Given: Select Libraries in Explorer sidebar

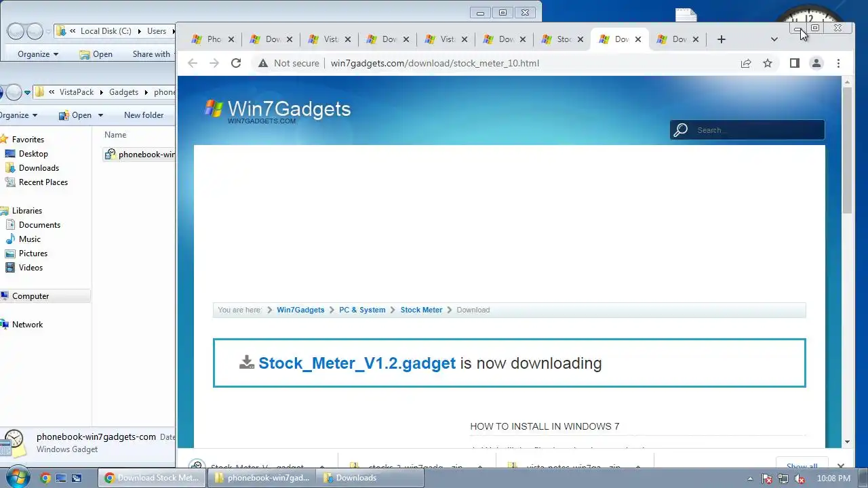Looking at the screenshot, I should coord(26,211).
